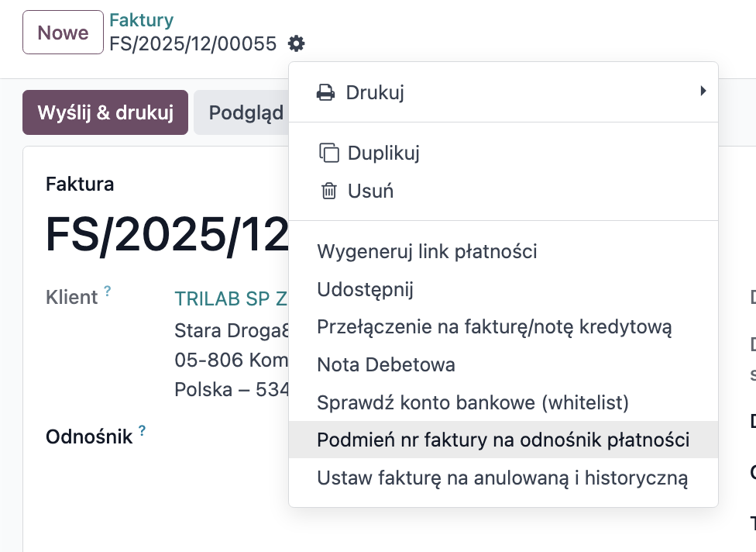Click the Wyślij & drukuj button
The height and width of the screenshot is (552, 756).
point(105,112)
